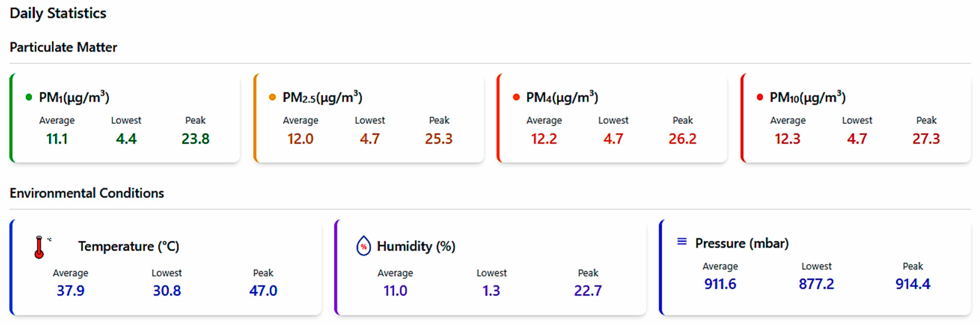Click the Temperature (°C) card title
Screen dimensions: 980x326
pos(129,246)
